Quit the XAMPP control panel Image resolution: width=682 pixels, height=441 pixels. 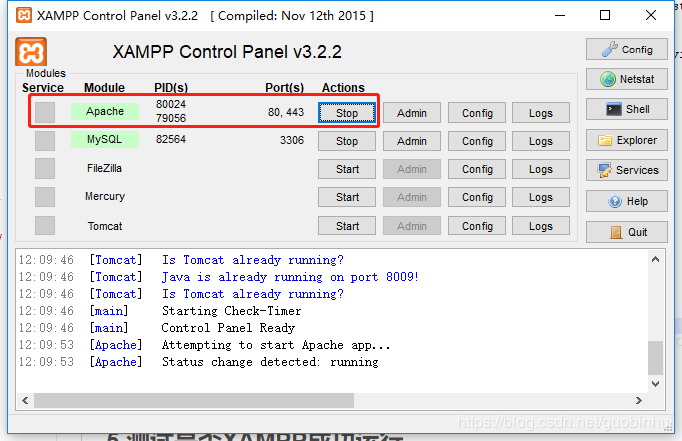pyautogui.click(x=626, y=232)
